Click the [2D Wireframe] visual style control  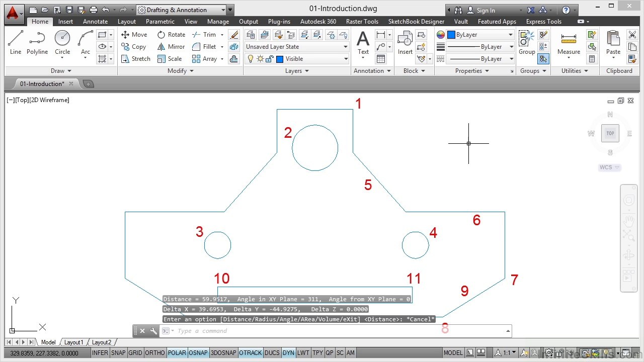pos(49,100)
